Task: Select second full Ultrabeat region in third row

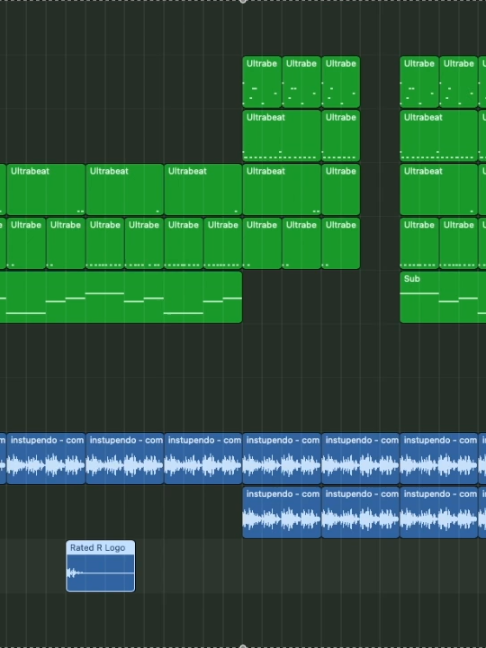Action: (124, 189)
